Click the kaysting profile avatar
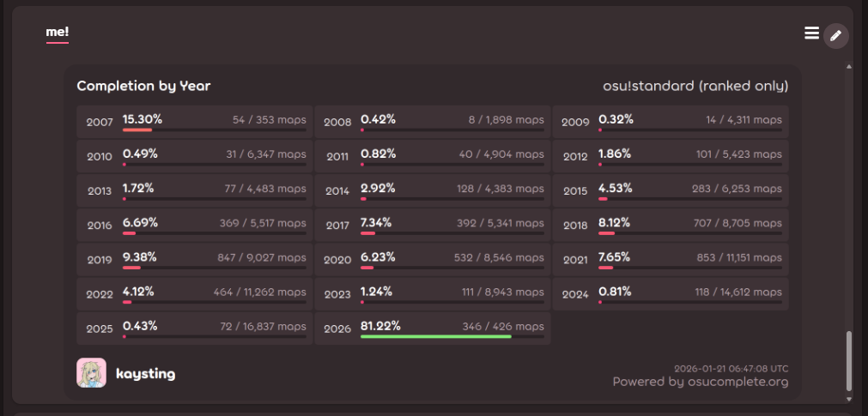The image size is (868, 416). tap(91, 373)
